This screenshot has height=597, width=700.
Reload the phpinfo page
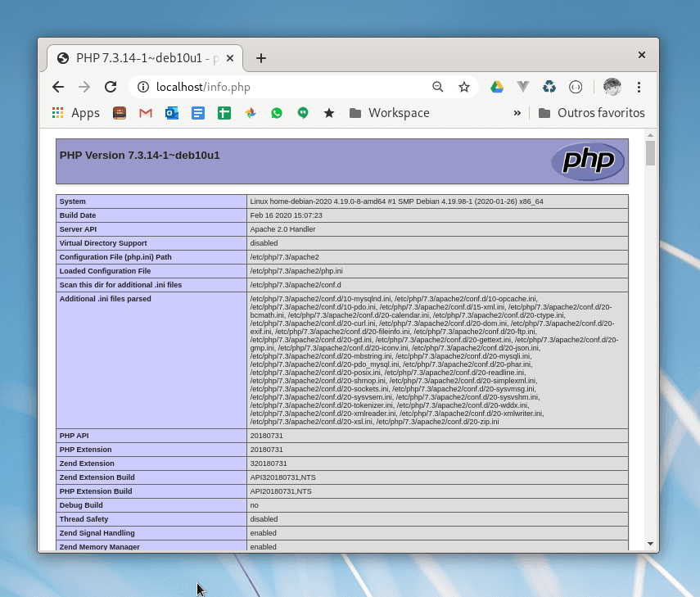click(111, 87)
